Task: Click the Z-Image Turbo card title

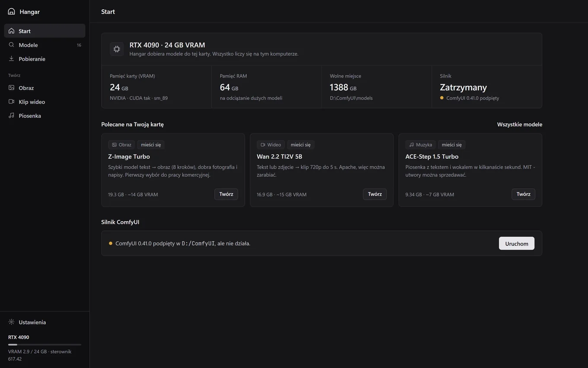Action: [129, 156]
